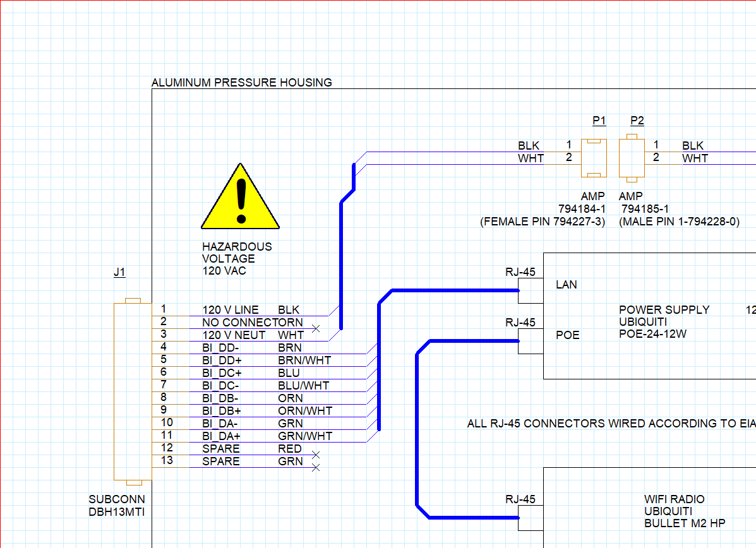Viewport: 756px width, 548px height.
Task: Click the 'RED' wire color label
Action: click(290, 449)
